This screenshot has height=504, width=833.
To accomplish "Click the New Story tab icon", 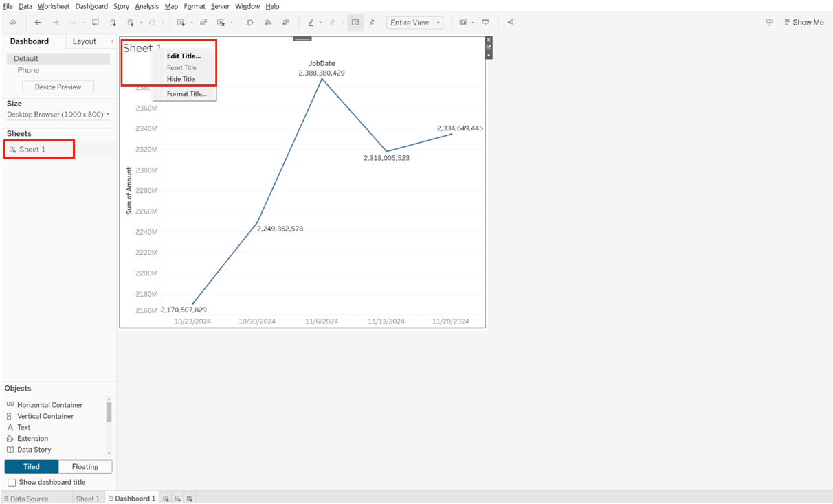I will click(189, 499).
